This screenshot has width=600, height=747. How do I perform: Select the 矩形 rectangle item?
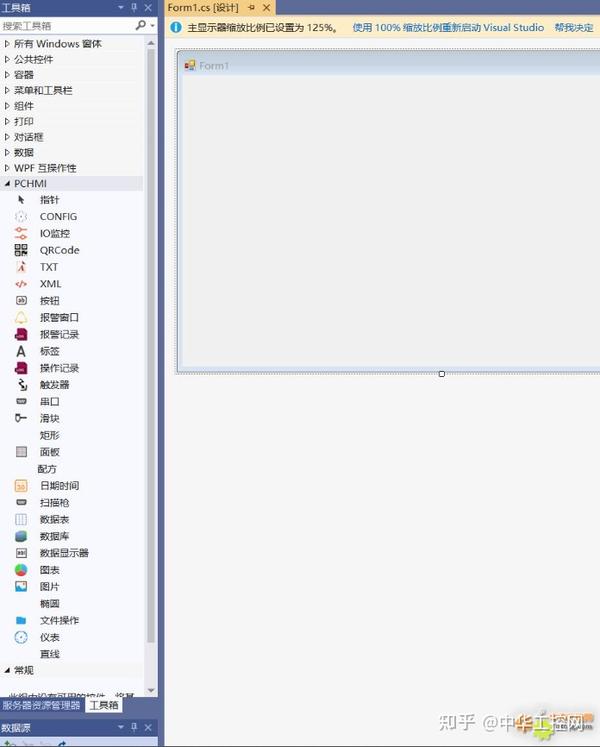coord(50,435)
